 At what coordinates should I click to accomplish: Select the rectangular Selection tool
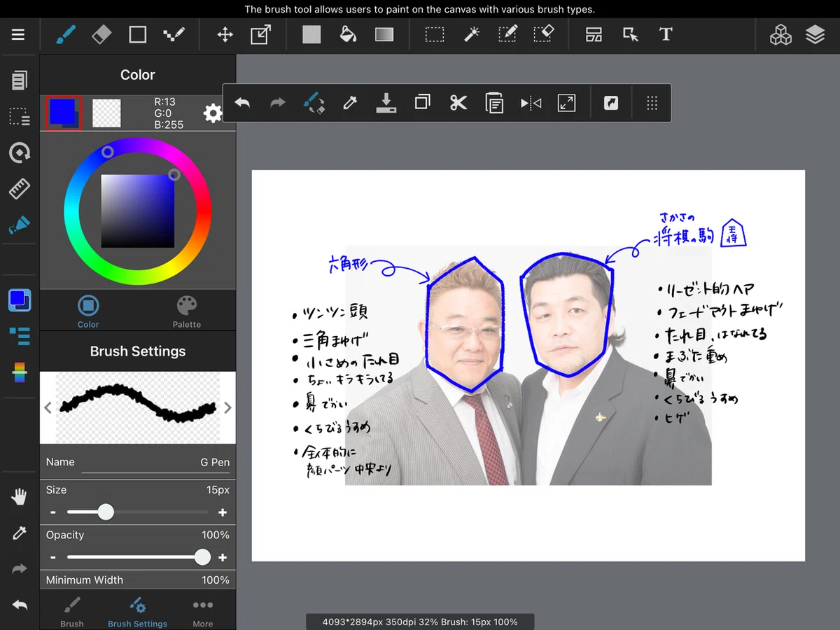[x=435, y=34]
